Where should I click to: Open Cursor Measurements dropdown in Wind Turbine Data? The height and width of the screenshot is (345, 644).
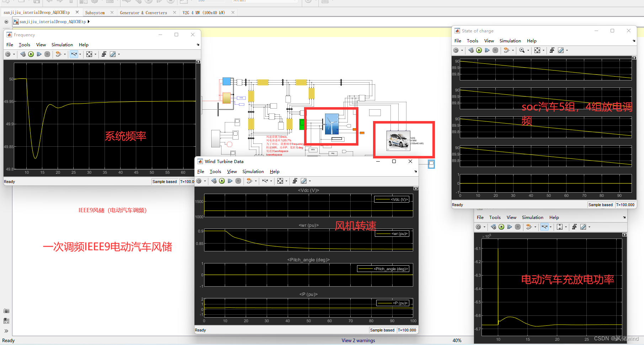click(x=310, y=181)
